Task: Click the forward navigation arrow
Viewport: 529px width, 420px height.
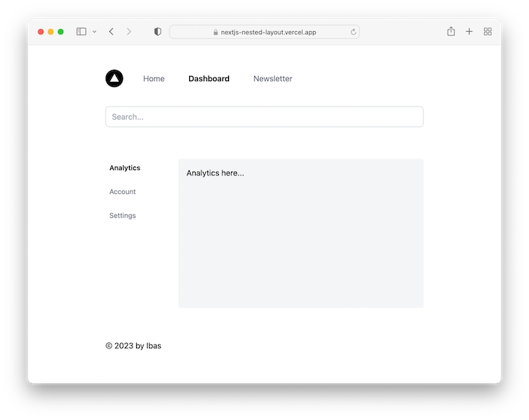Action: click(129, 32)
